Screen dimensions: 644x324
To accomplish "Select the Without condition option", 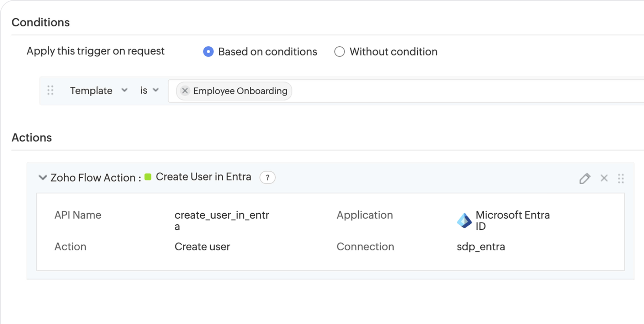I will click(x=339, y=52).
